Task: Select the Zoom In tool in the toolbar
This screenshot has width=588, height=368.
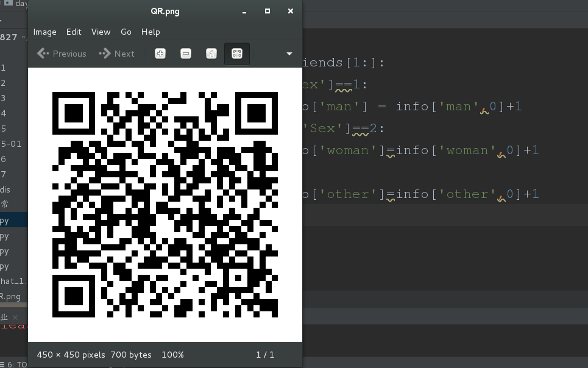Action: pyautogui.click(x=160, y=54)
